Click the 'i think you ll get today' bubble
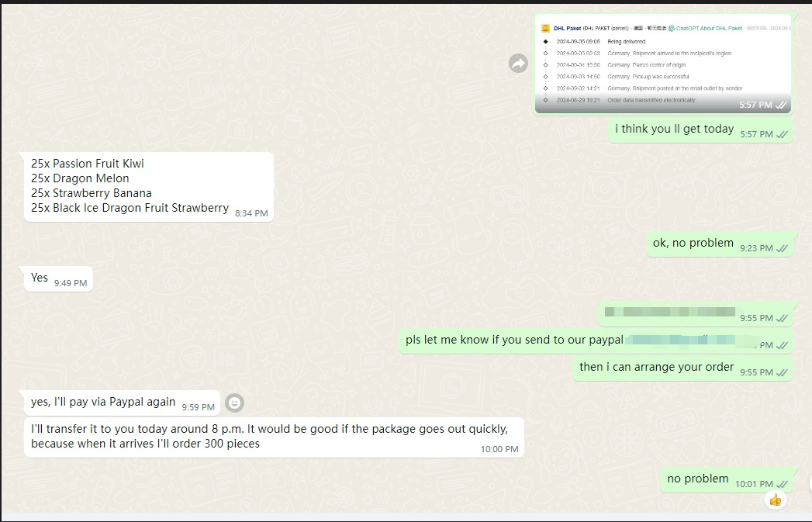812x522 pixels. (x=674, y=130)
